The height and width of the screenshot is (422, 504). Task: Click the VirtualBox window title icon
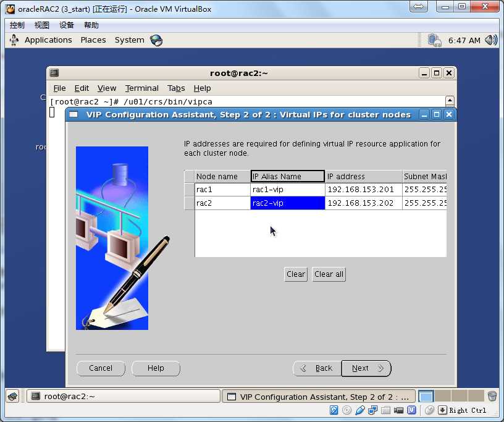[10, 9]
